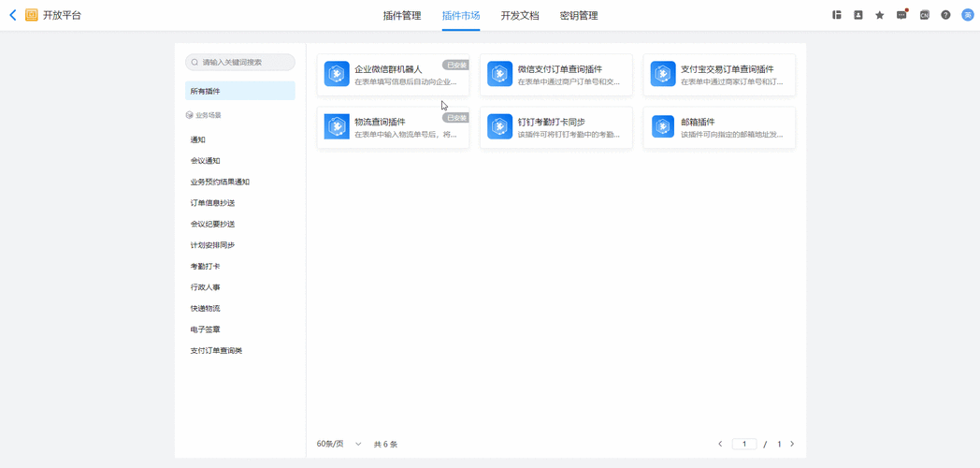This screenshot has height=468, width=980.
Task: Switch language with the CN icon
Action: coord(924,15)
